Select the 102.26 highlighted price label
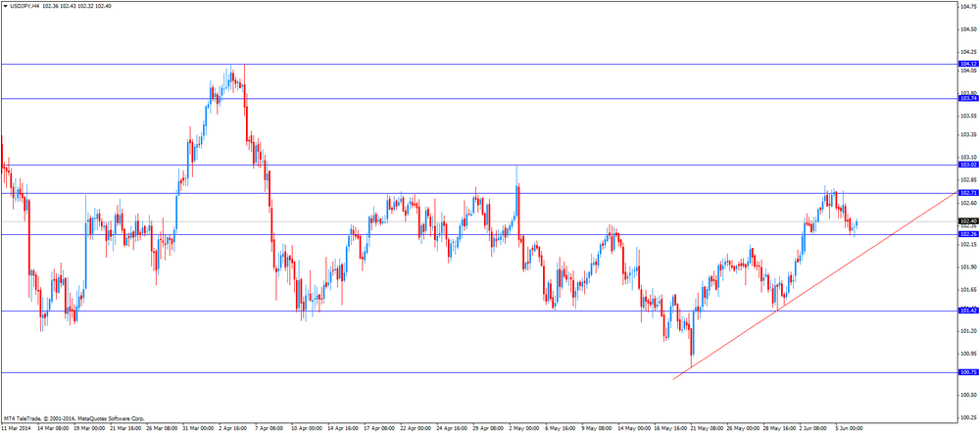The image size is (980, 433). pyautogui.click(x=967, y=234)
